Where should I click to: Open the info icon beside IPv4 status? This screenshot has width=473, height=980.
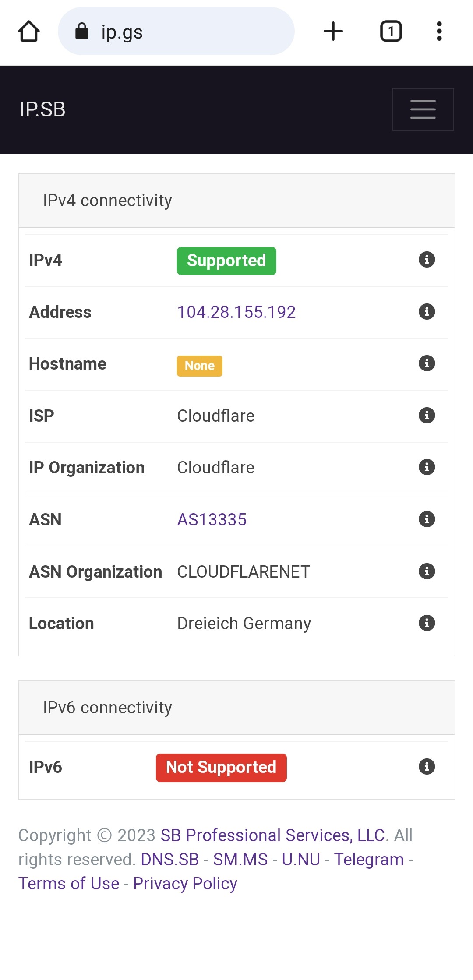click(x=427, y=260)
